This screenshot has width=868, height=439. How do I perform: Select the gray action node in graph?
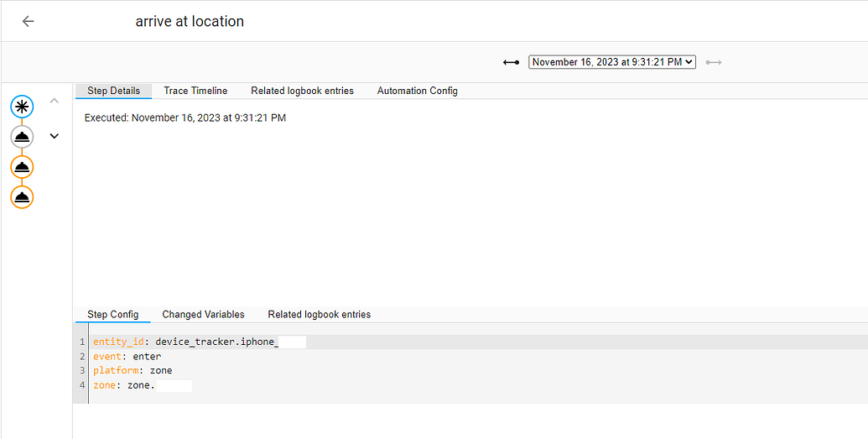[x=22, y=137]
